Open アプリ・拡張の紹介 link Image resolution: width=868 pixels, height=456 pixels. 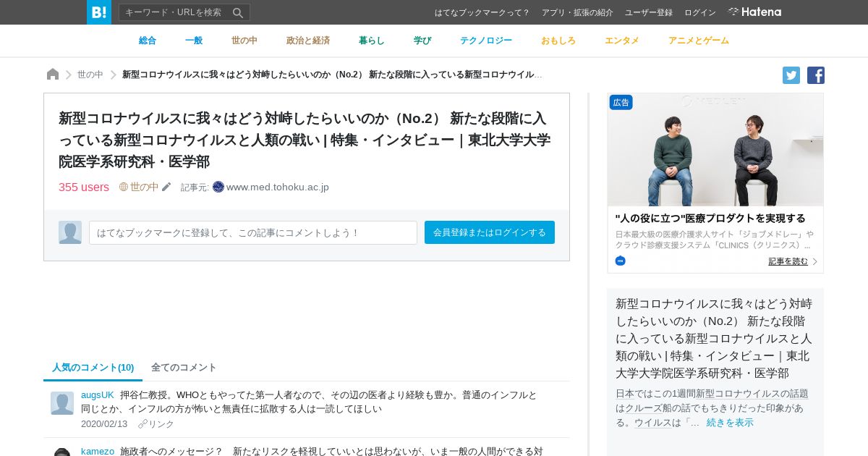pyautogui.click(x=577, y=12)
